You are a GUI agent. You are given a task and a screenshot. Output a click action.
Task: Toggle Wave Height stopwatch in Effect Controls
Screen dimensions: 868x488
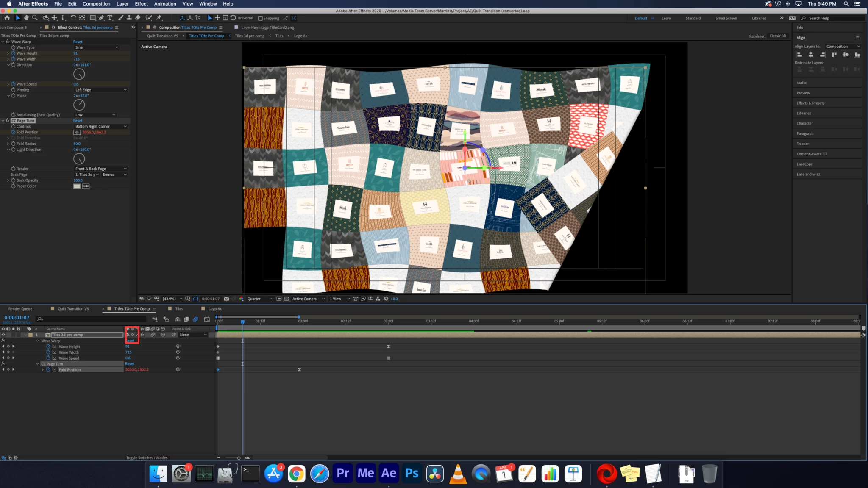(x=13, y=53)
